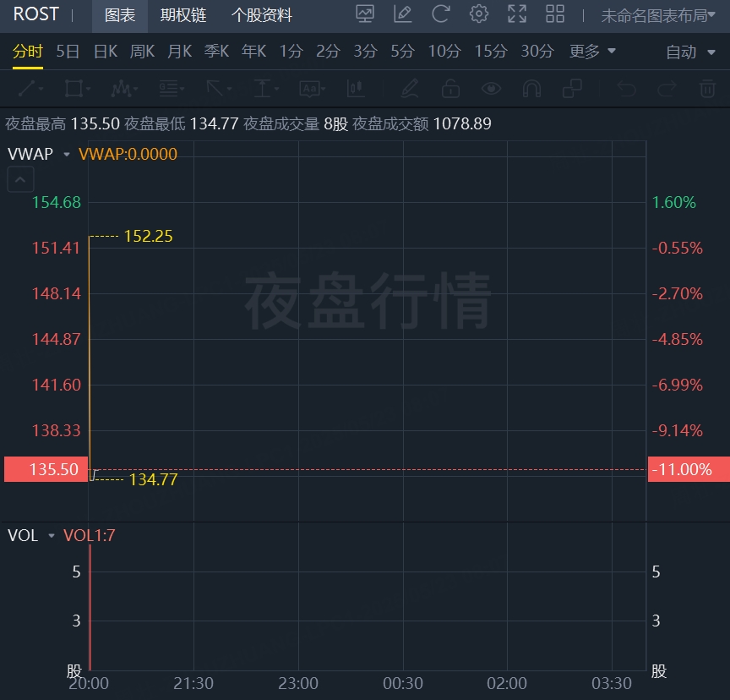
Task: Switch to 周K timeframe
Action: click(x=142, y=51)
